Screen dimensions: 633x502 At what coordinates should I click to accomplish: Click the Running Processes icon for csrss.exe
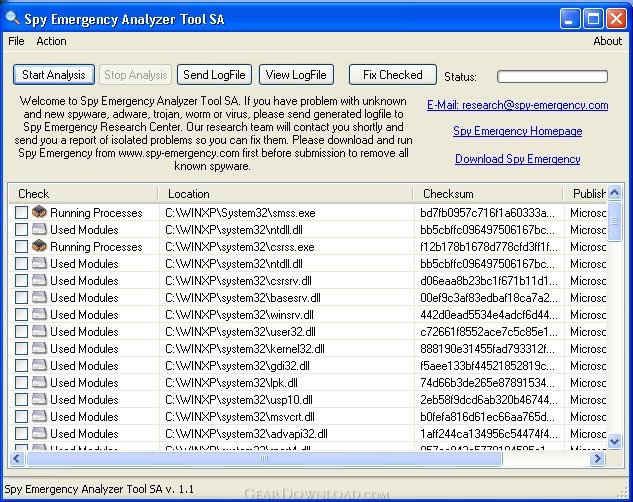pyautogui.click(x=39, y=245)
